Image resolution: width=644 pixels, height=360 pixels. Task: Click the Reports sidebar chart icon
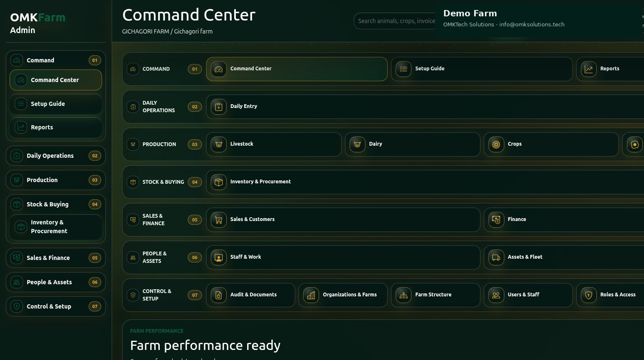pos(21,127)
